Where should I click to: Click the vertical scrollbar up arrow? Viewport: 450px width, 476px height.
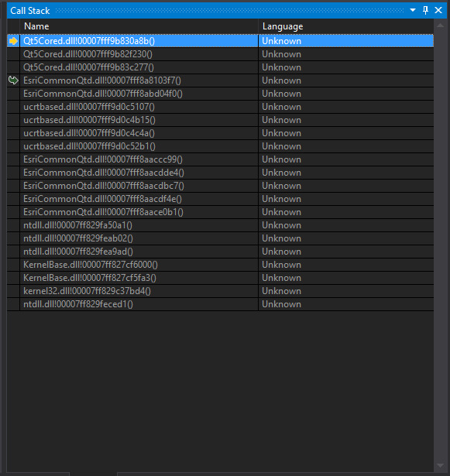pos(440,26)
